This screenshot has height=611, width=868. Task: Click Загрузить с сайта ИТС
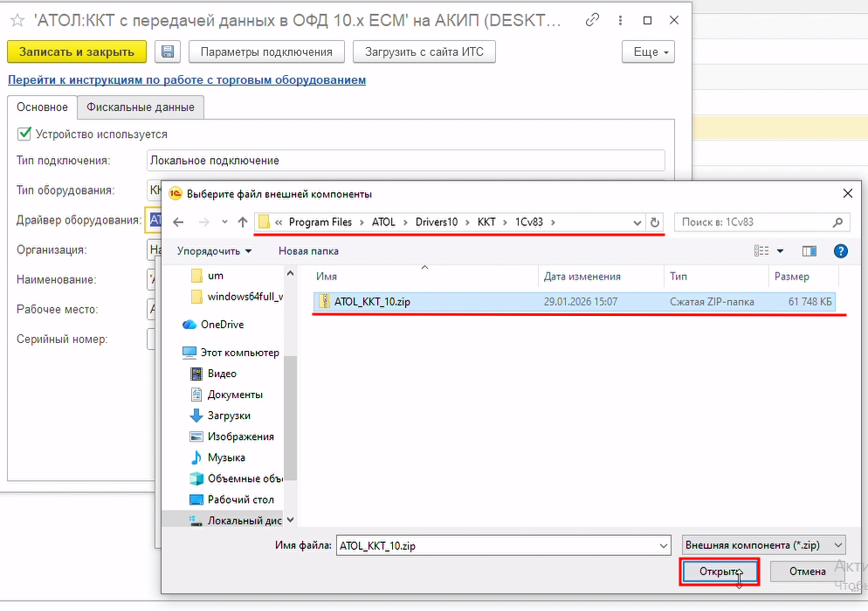pos(424,51)
